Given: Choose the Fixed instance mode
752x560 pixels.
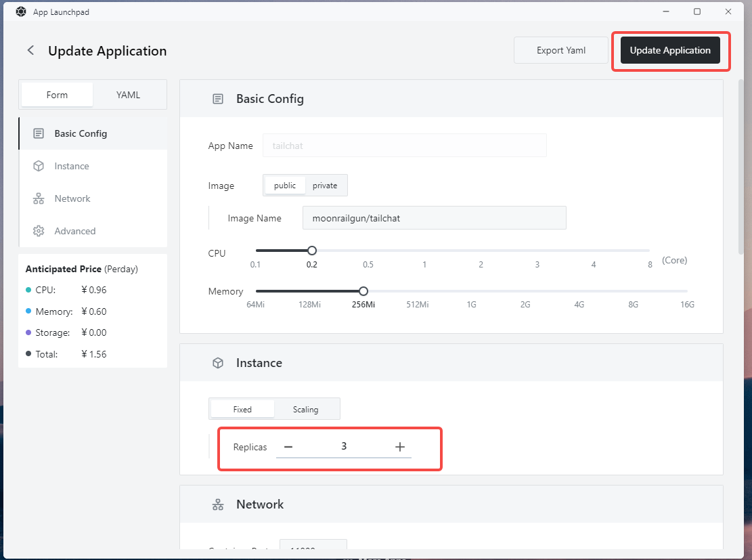Looking at the screenshot, I should [x=242, y=409].
